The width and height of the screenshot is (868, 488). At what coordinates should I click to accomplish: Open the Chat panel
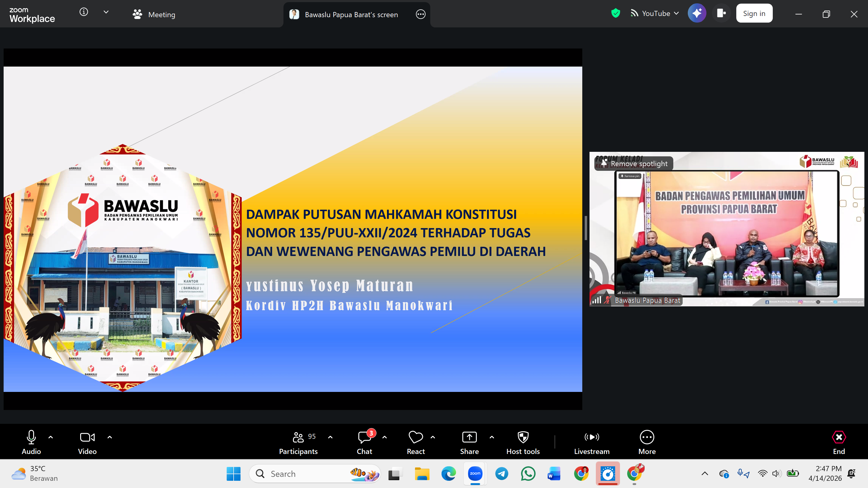point(364,441)
